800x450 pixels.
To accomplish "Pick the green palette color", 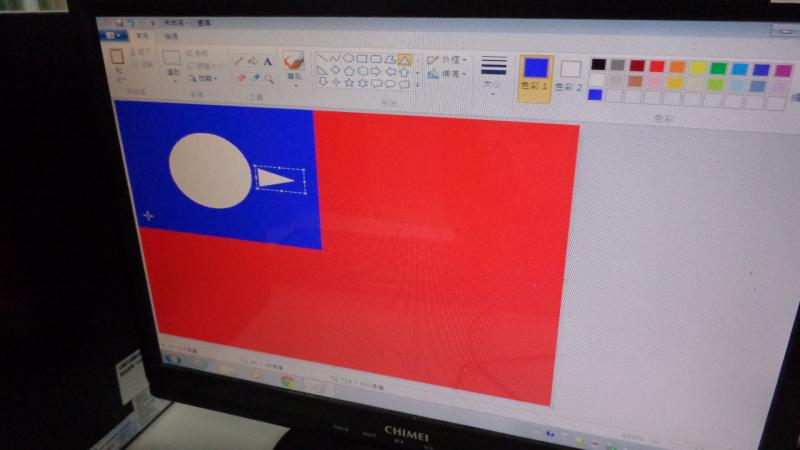I will coord(718,68).
